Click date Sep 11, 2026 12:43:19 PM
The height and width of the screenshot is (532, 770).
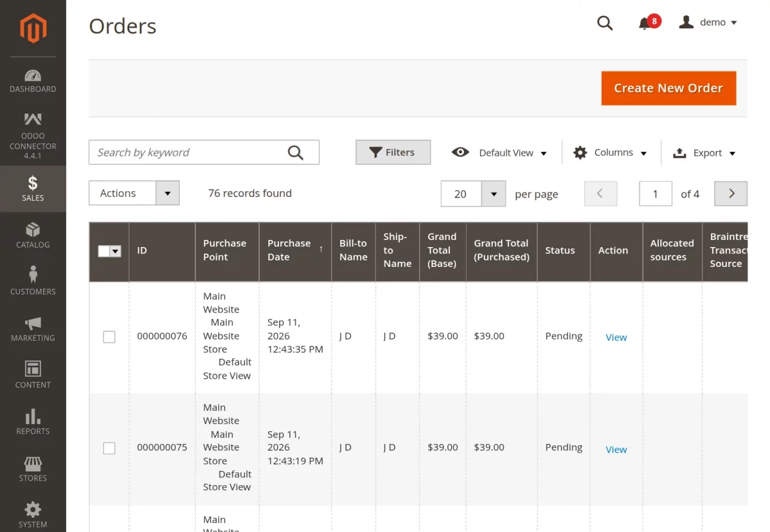(295, 447)
